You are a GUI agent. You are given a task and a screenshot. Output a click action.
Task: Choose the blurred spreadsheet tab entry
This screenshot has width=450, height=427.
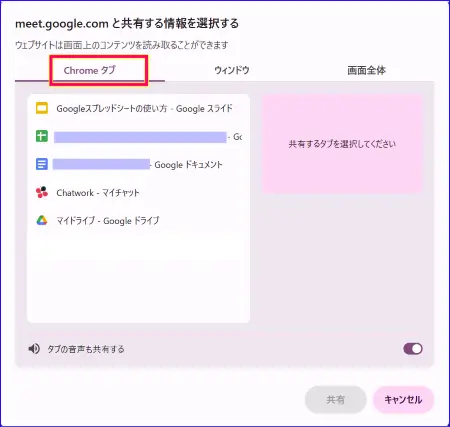point(138,136)
